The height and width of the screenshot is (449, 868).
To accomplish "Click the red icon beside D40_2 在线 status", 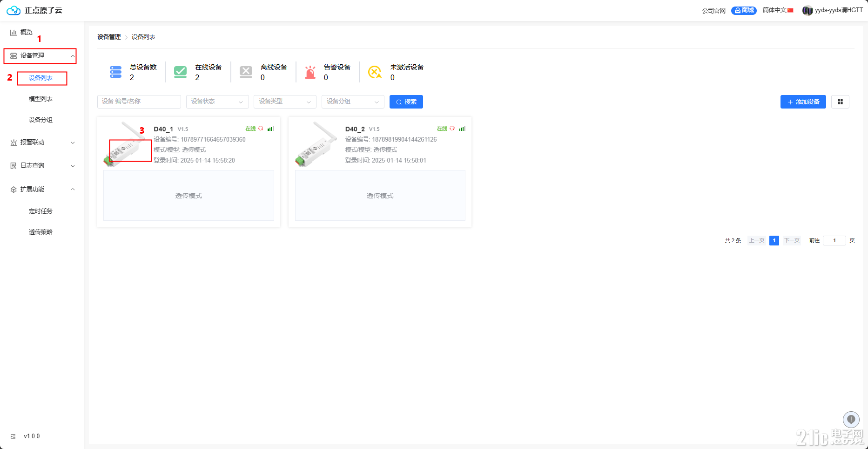I will pos(452,129).
